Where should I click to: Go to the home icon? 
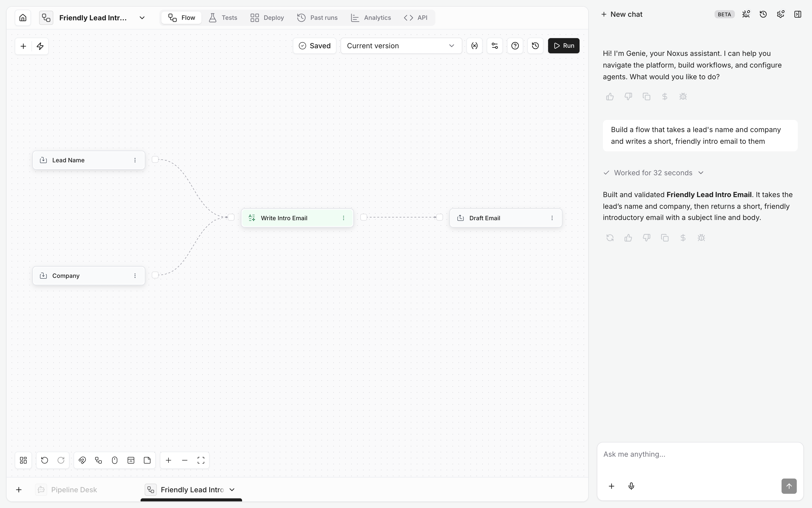tap(23, 18)
